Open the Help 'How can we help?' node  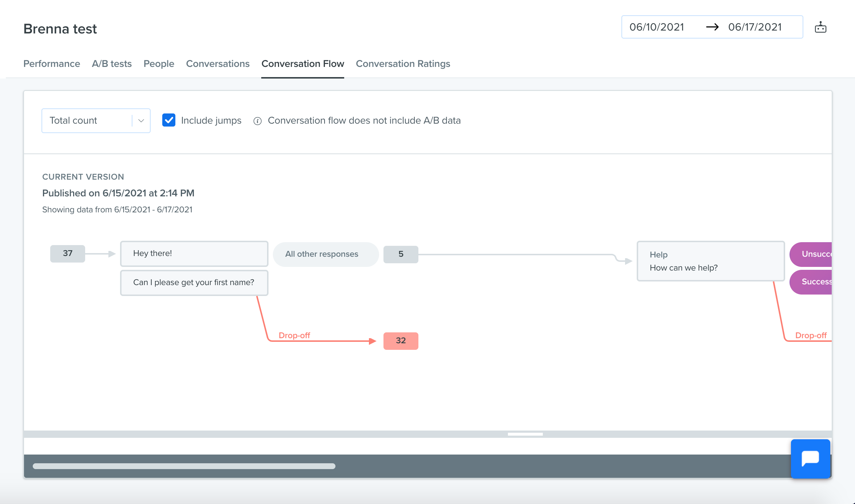click(x=711, y=261)
